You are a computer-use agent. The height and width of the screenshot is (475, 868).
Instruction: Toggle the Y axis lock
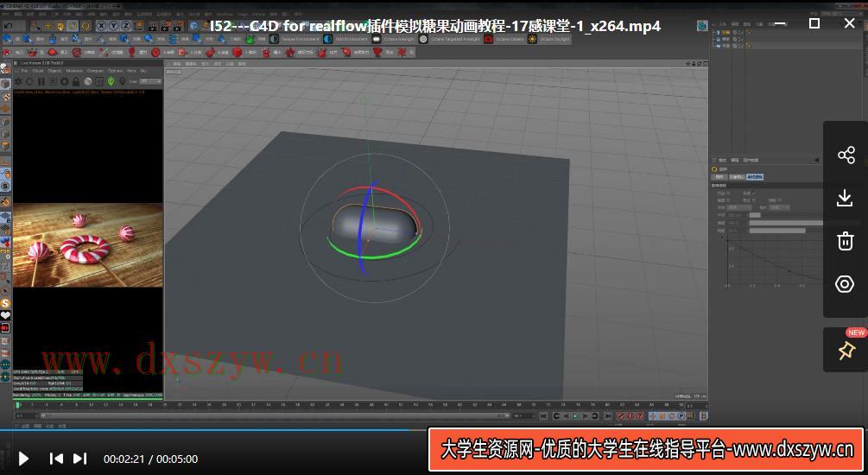click(x=113, y=26)
